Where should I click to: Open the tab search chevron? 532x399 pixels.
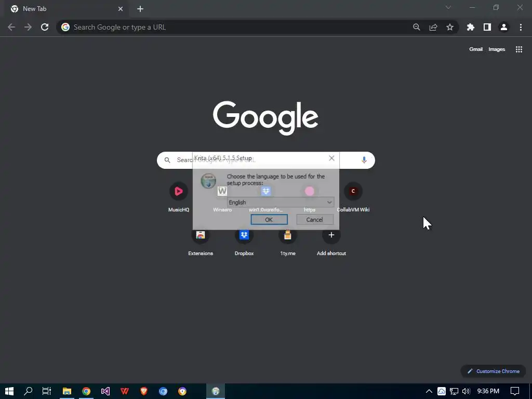[448, 7]
